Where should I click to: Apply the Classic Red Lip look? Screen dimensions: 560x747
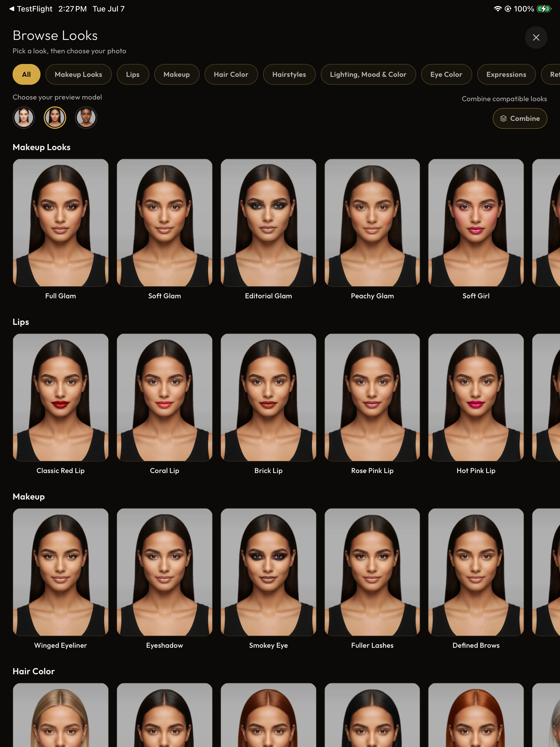[61, 398]
